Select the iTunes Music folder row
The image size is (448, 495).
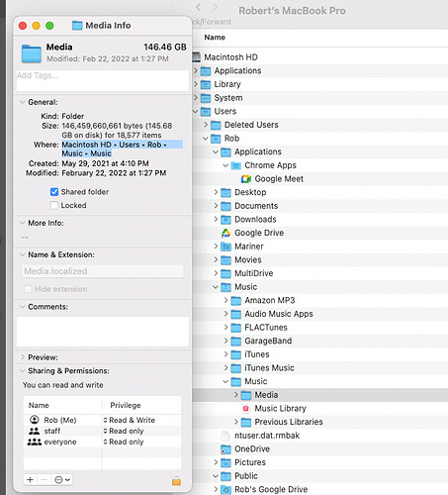click(319, 368)
